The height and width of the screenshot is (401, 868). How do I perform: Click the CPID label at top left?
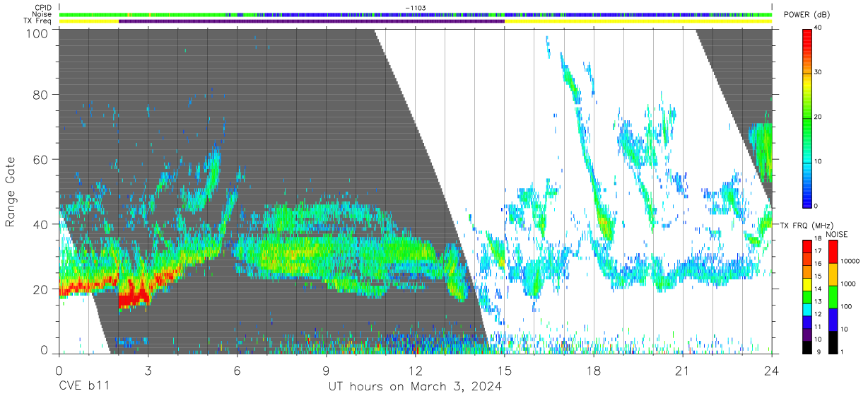(43, 7)
